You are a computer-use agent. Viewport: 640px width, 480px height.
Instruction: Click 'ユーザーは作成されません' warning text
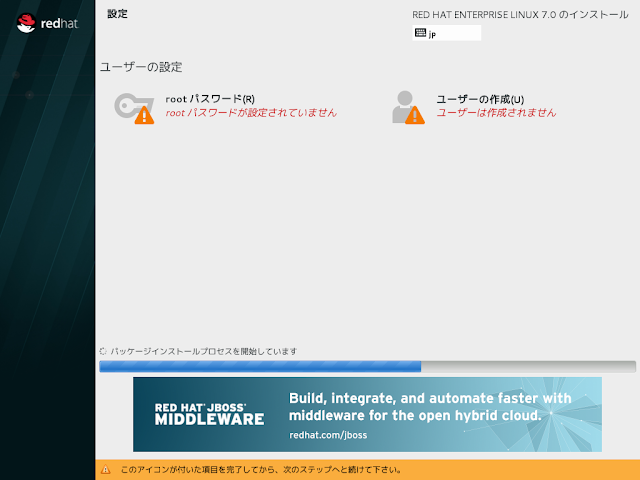pyautogui.click(x=496, y=113)
